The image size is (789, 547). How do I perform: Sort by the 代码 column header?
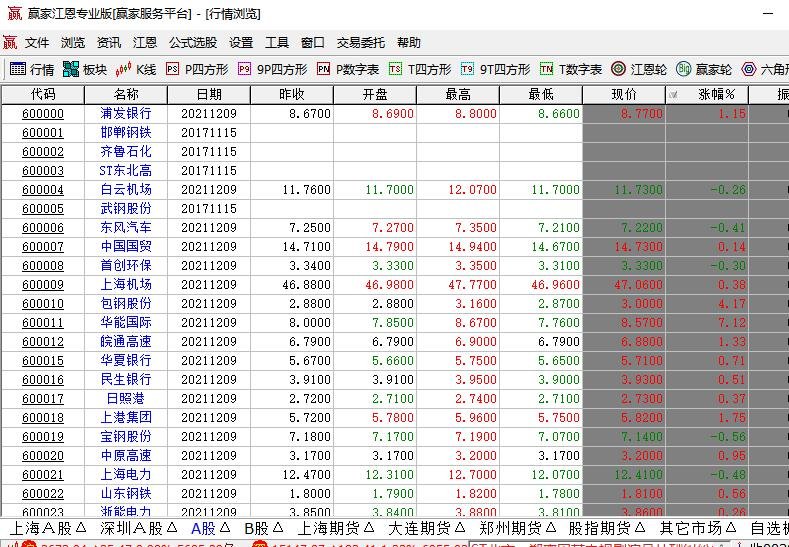pos(43,95)
